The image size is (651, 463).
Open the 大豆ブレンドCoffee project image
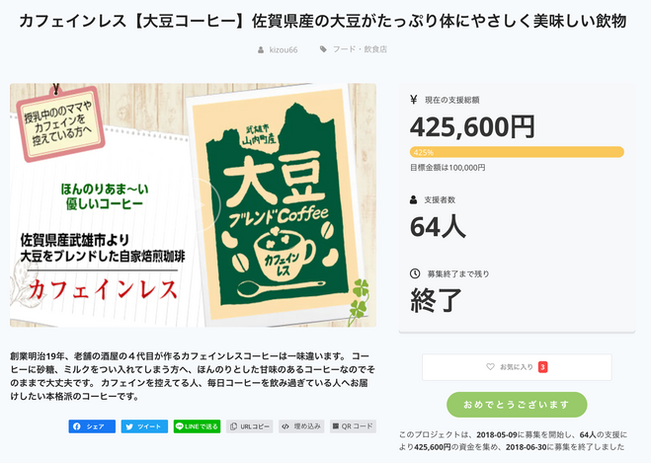click(193, 204)
